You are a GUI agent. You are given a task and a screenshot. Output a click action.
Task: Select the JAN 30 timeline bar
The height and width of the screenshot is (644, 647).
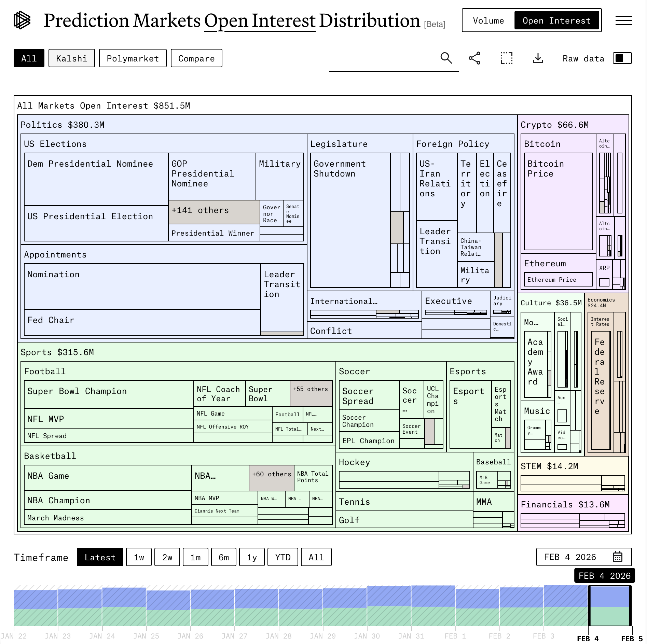pyautogui.click(x=389, y=606)
